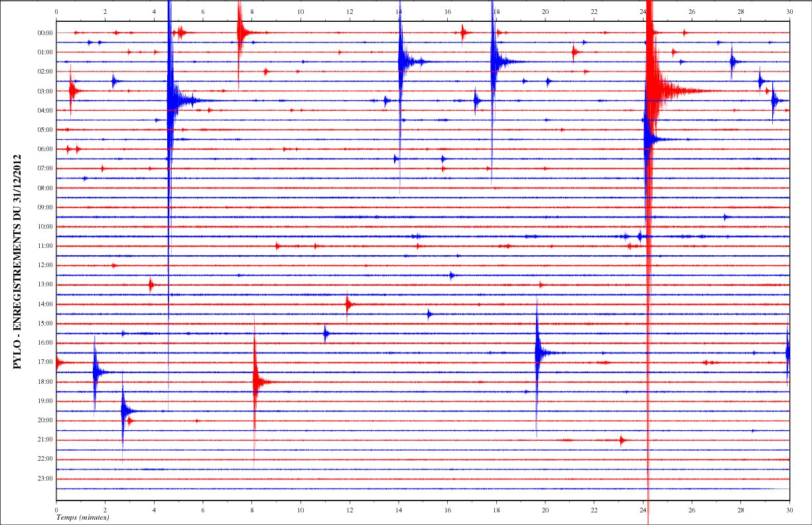
Task: Click the 14:00 hour label
Action: tap(45, 304)
